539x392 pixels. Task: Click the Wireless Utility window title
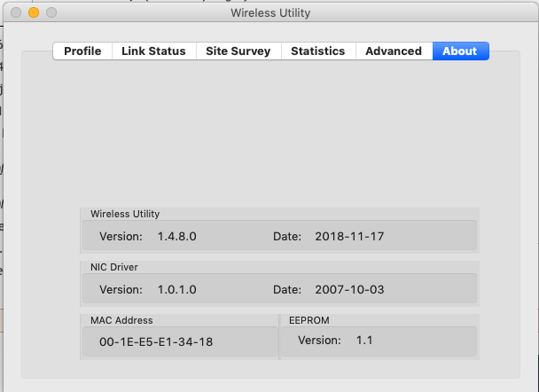(x=270, y=13)
